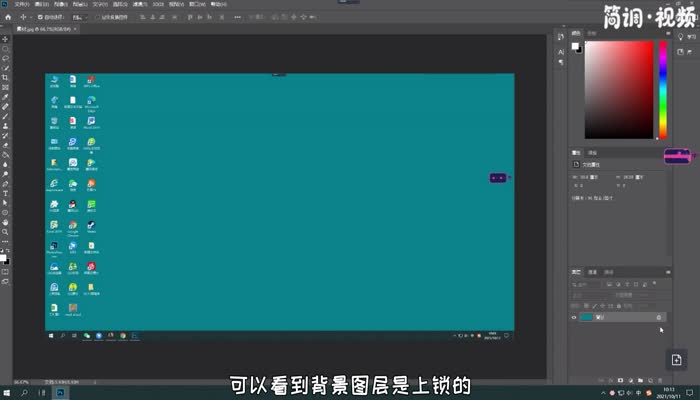Select the Eraser tool
This screenshot has width=700, height=400.
tap(5, 145)
